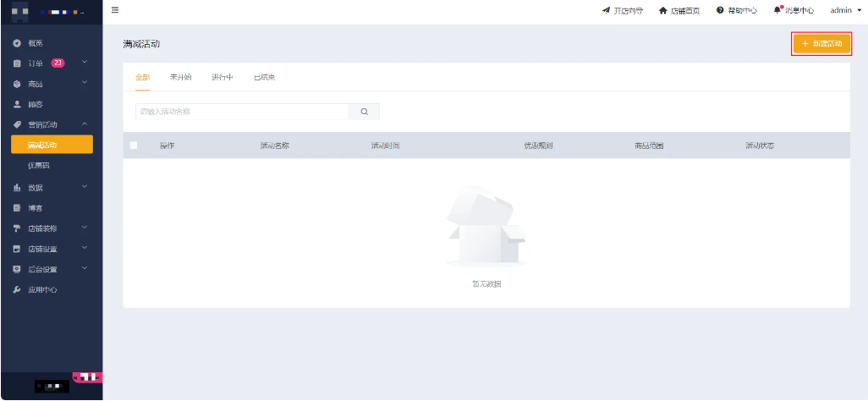This screenshot has height=401, width=868.
Task: Click the backend settings monitor icon
Action: click(x=17, y=270)
